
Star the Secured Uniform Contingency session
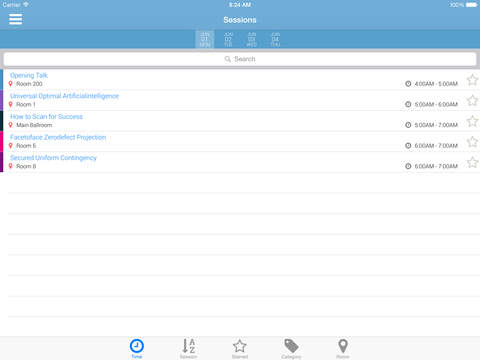pyautogui.click(x=472, y=162)
